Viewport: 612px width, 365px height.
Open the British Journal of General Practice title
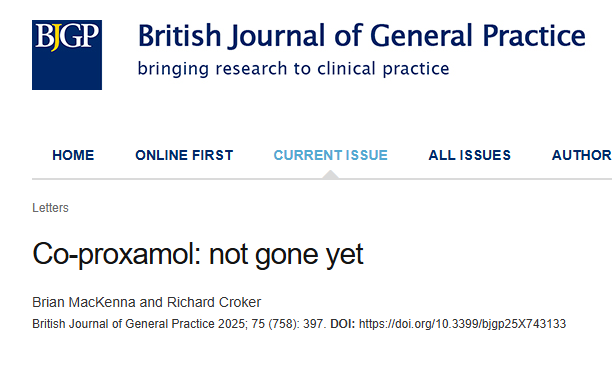point(361,36)
